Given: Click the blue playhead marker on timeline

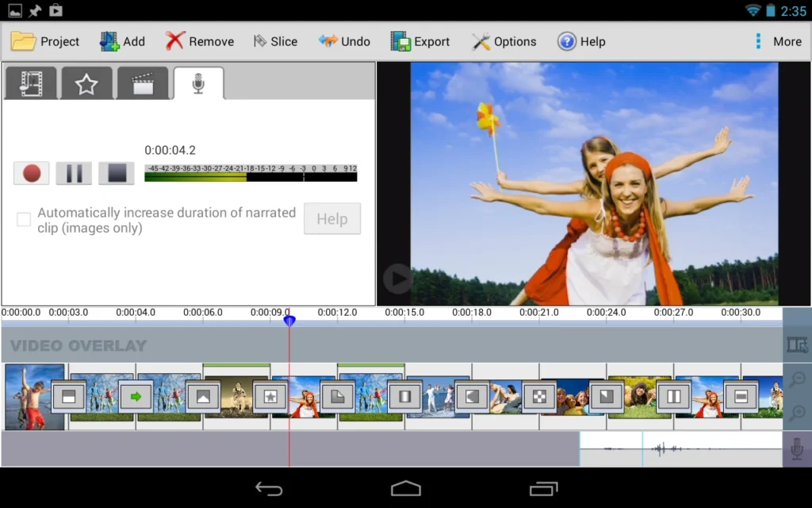Looking at the screenshot, I should [x=289, y=321].
